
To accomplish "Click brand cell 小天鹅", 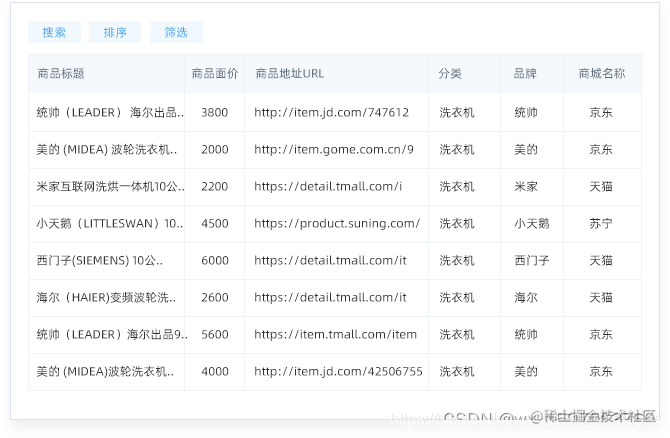I will coord(532,223).
